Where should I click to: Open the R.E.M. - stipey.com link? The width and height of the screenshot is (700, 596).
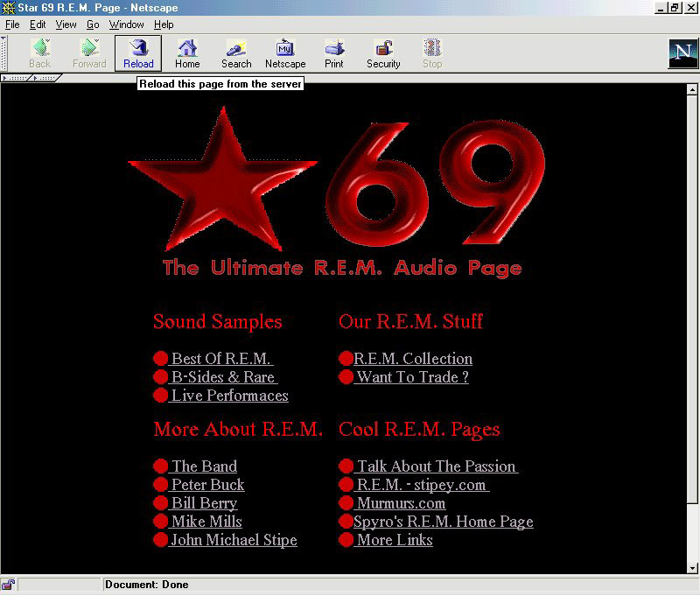coord(422,484)
